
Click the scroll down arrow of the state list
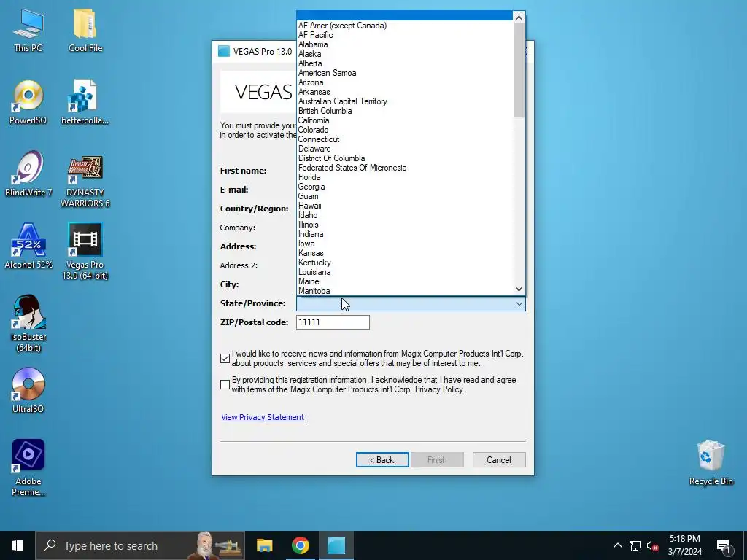(x=519, y=289)
